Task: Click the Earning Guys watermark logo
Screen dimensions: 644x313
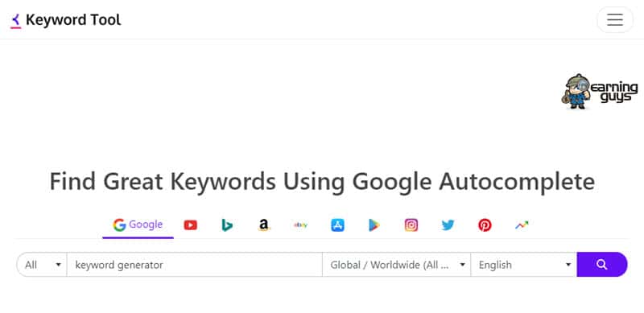Action: [x=600, y=92]
